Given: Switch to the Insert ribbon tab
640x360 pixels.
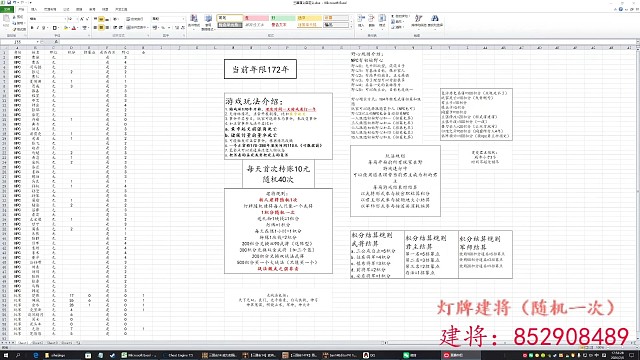Looking at the screenshot, I should [x=34, y=9].
